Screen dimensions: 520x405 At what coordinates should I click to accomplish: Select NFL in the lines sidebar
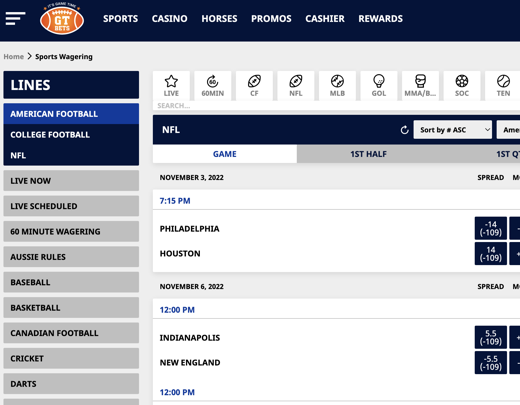tap(71, 155)
